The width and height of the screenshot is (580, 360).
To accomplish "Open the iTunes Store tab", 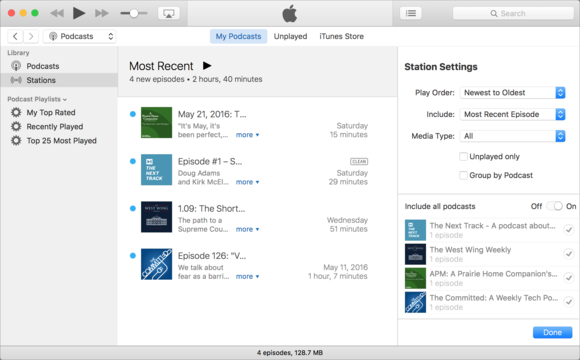I will tap(341, 36).
